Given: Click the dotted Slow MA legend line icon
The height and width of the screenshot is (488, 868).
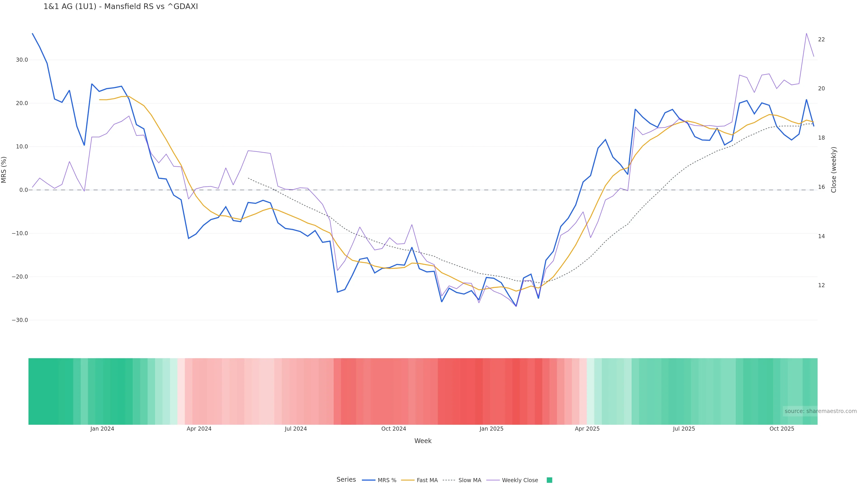Looking at the screenshot, I should tap(449, 480).
